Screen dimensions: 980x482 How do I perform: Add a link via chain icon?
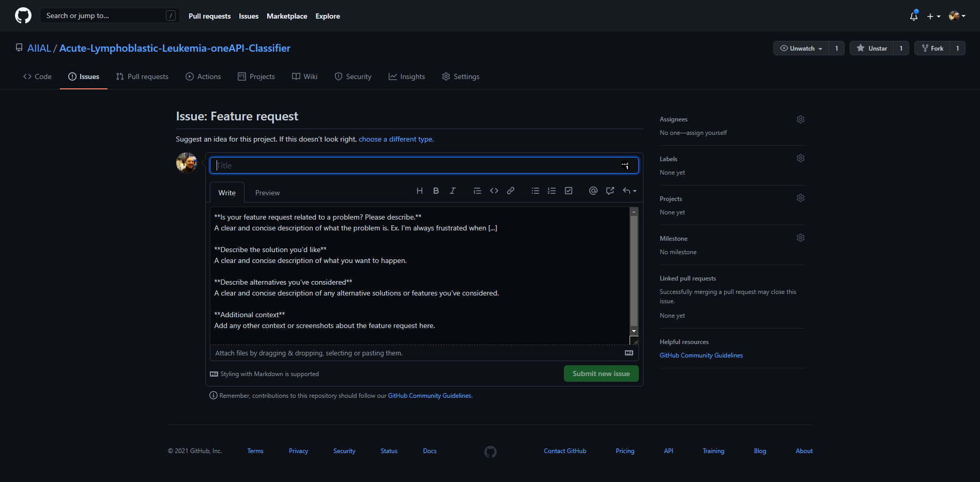[x=511, y=191]
